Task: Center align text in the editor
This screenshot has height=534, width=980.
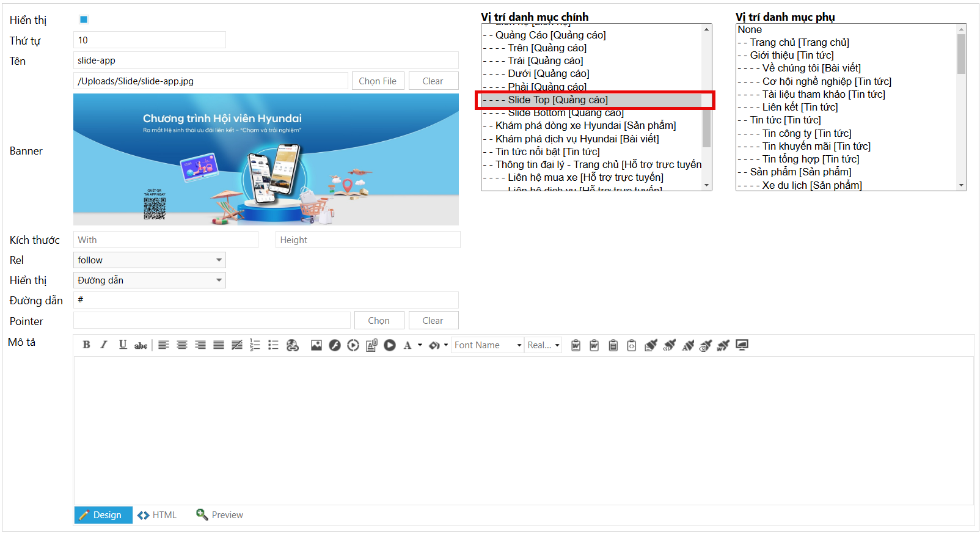Action: point(181,345)
